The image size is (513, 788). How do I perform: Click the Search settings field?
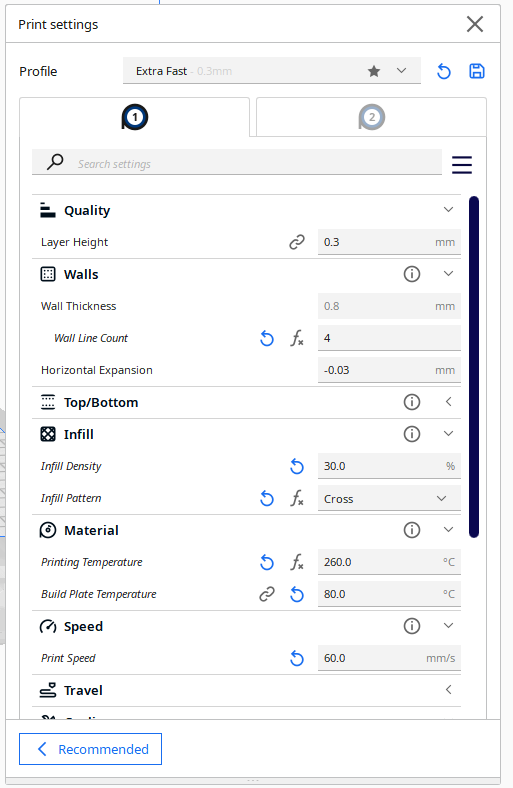pos(237,162)
